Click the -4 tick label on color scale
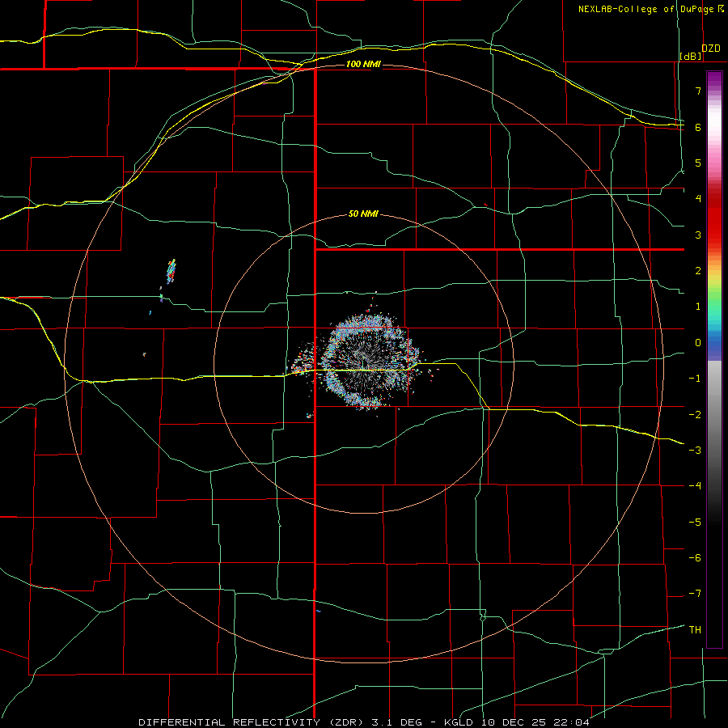 tap(695, 485)
